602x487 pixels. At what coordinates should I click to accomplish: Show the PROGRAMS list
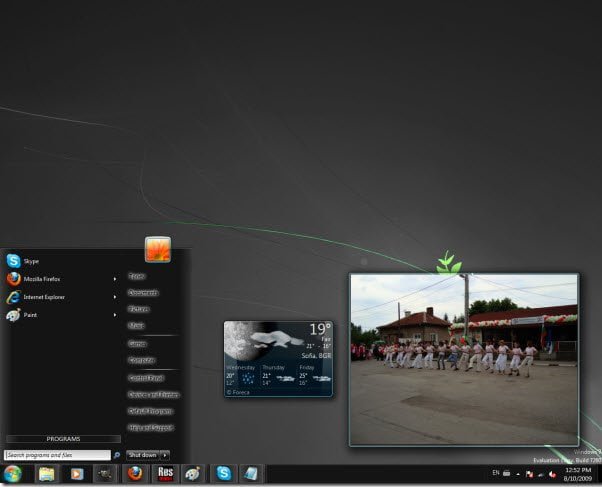(x=63, y=439)
